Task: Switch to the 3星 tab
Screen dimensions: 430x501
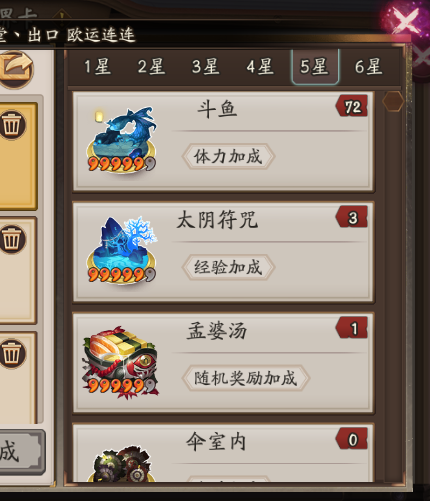Action: (206, 66)
